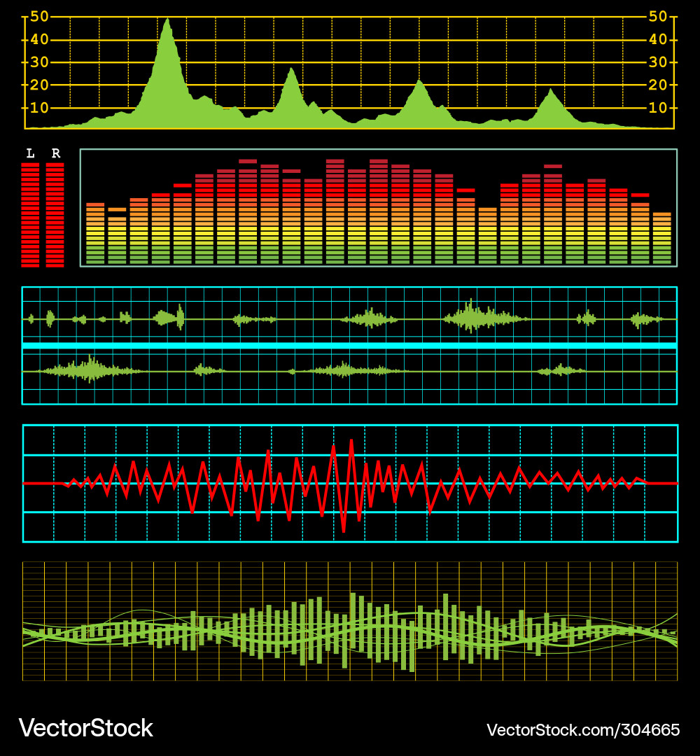Screen dimensions: 700x756
Task: Click the tallest peak in the spectrum graph
Action: [167, 22]
